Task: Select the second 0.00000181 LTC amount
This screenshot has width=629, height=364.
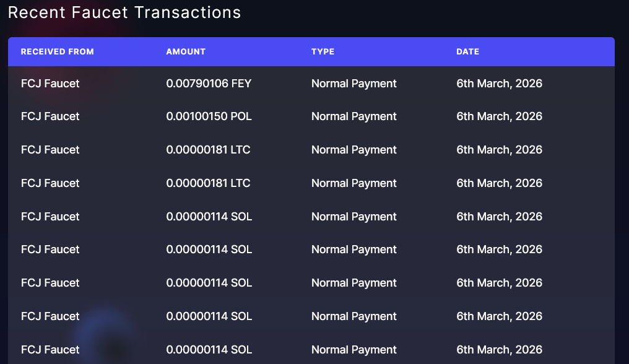Action: [208, 183]
